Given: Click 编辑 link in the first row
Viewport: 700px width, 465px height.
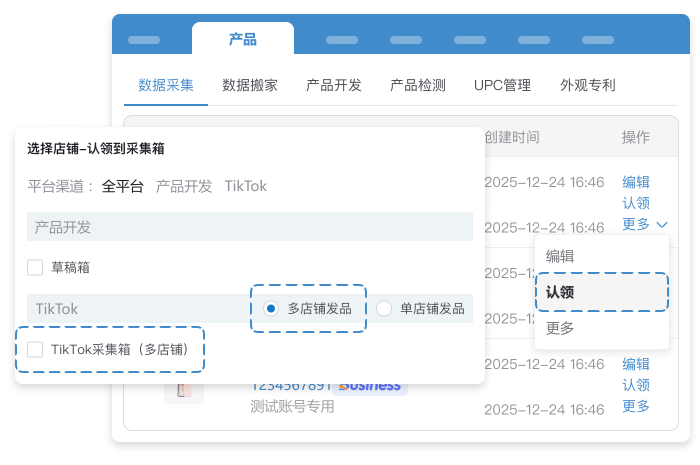Looking at the screenshot, I should click(x=636, y=182).
